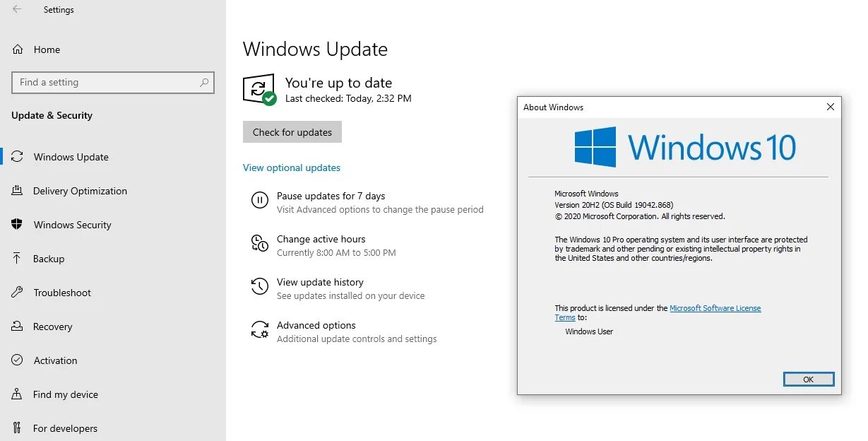868x441 pixels.
Task: Click the About Windows title bar text
Action: tap(553, 107)
